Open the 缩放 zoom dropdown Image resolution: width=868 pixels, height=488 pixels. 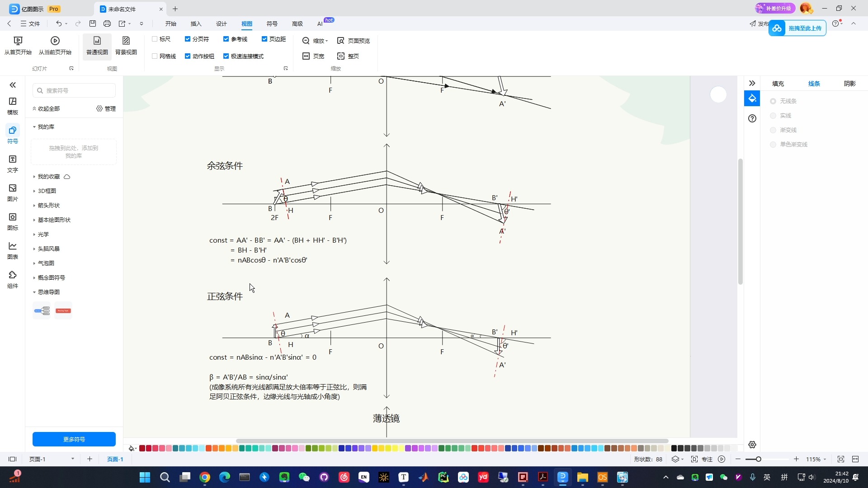(x=315, y=40)
